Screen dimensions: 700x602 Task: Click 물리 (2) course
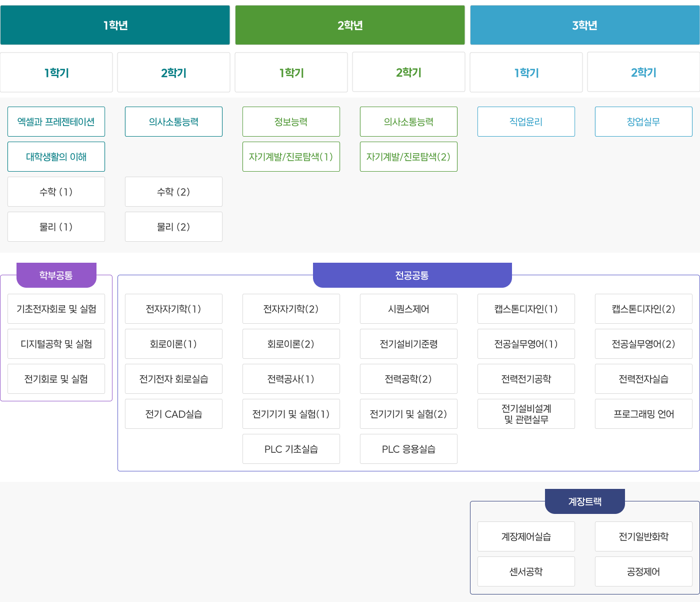(x=173, y=227)
